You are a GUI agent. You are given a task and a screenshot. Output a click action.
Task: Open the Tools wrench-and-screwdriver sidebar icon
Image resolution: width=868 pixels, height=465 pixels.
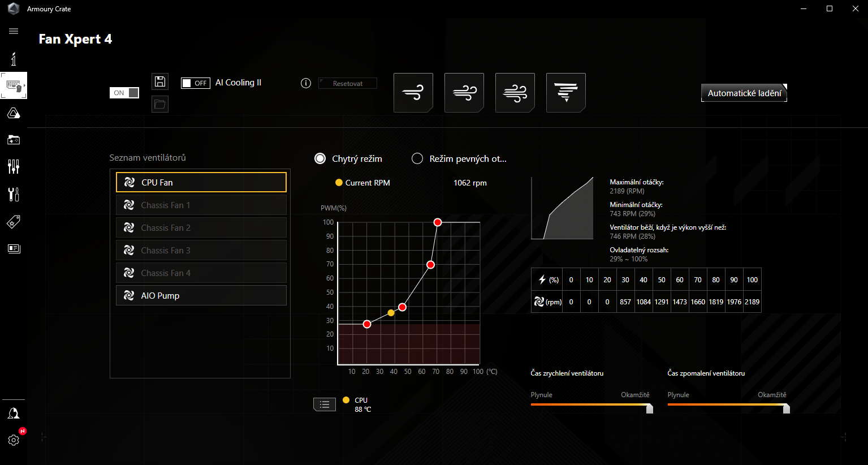click(x=14, y=195)
